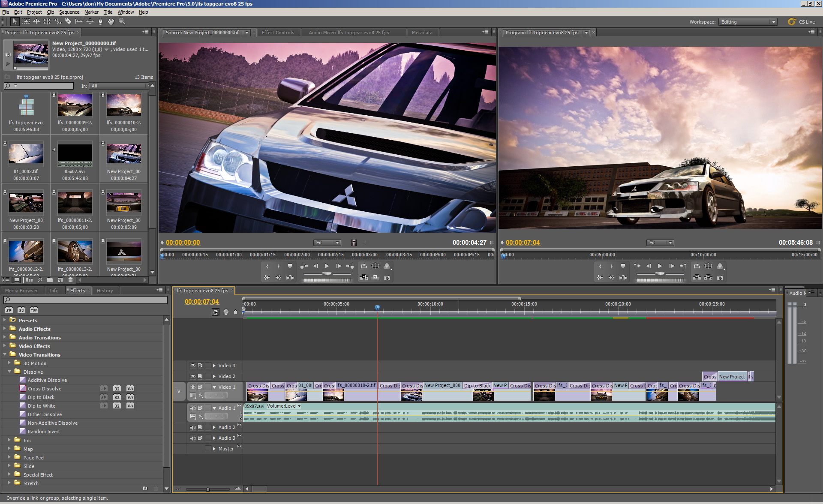Activate the Zoom magnifier tool
The width and height of the screenshot is (823, 504).
coord(122,21)
